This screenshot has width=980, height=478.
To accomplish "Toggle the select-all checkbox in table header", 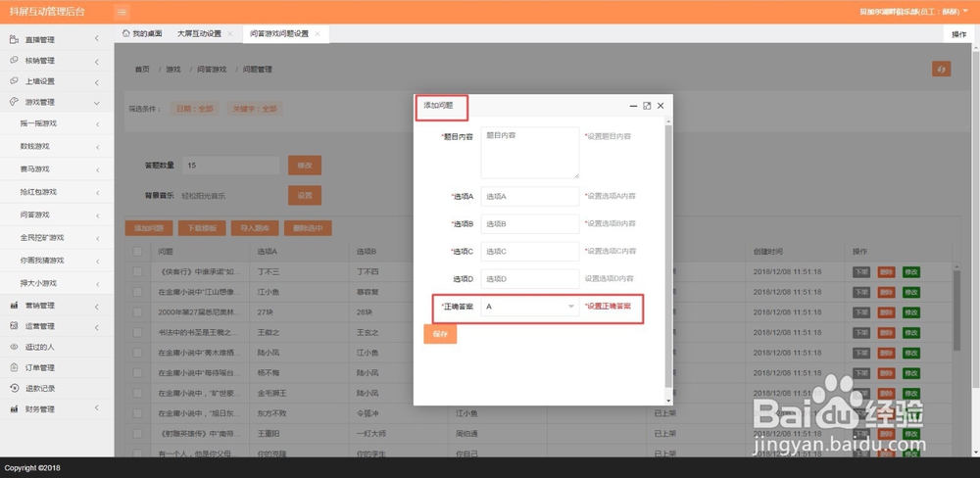I will pos(137,251).
